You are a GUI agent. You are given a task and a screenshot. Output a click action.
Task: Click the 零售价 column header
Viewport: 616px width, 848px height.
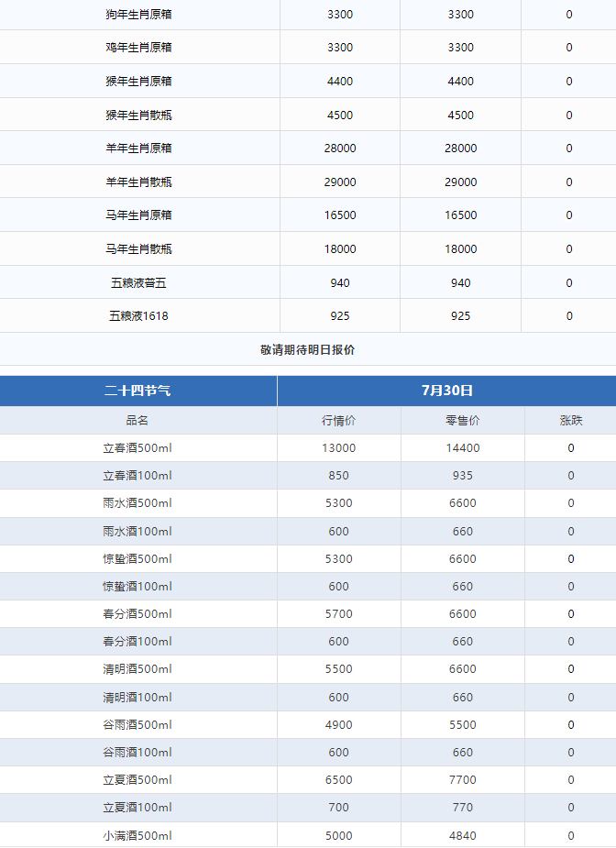[462, 420]
